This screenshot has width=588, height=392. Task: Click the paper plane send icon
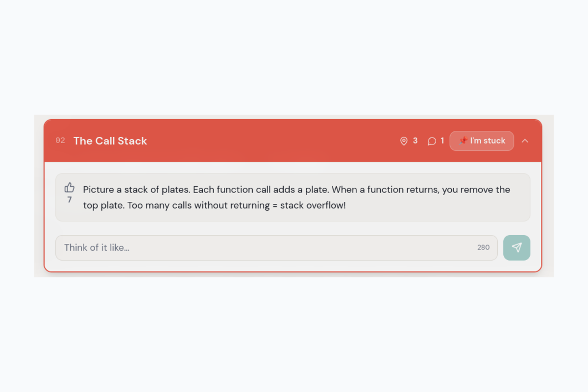516,247
